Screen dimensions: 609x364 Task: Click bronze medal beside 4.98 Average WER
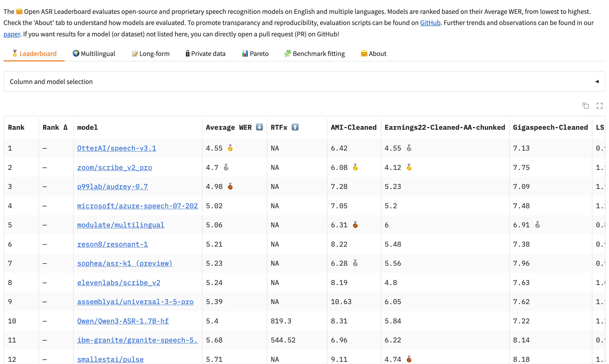click(x=230, y=186)
